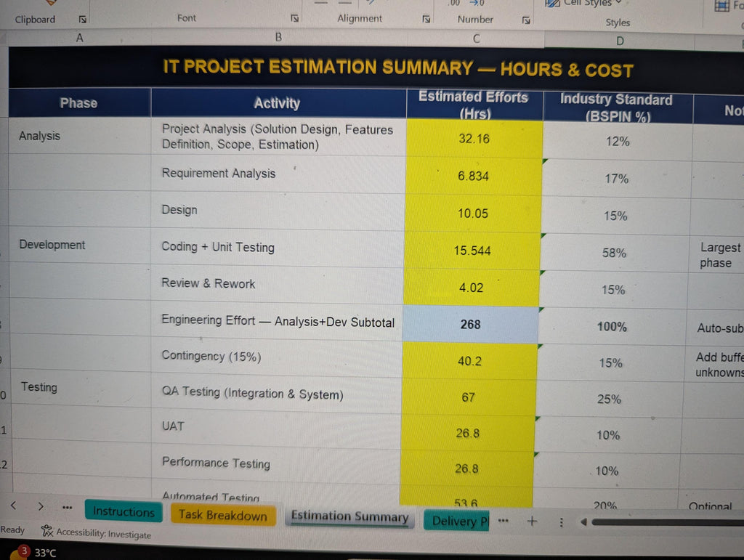Select the Estimated Efforts (Hrs) header

coord(474,105)
